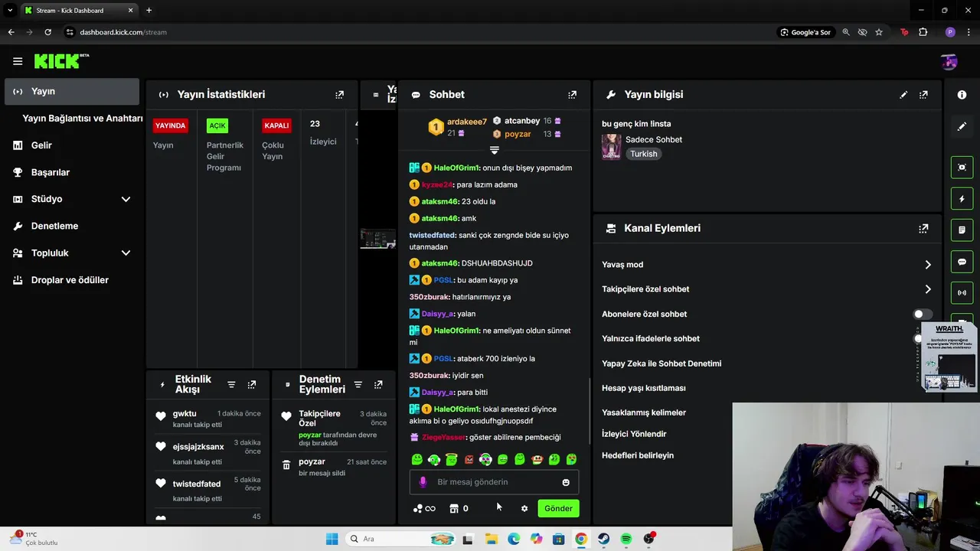This screenshot has width=980, height=551.
Task: Select Yayın in the sidebar
Action: click(72, 91)
